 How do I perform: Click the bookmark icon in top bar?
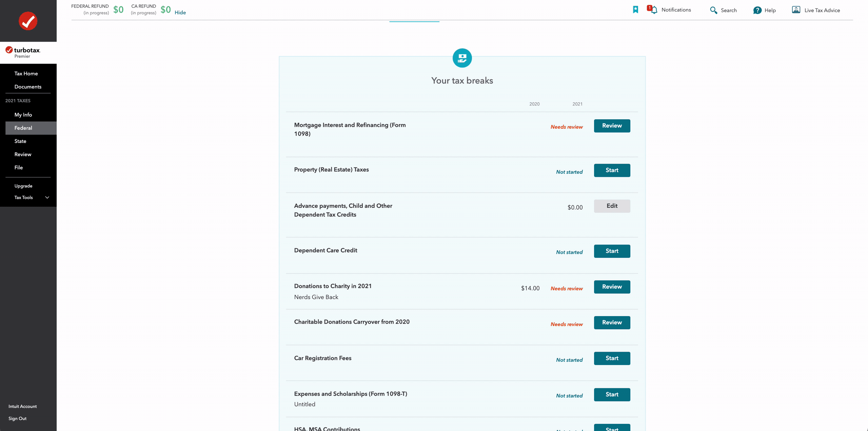[x=635, y=10]
